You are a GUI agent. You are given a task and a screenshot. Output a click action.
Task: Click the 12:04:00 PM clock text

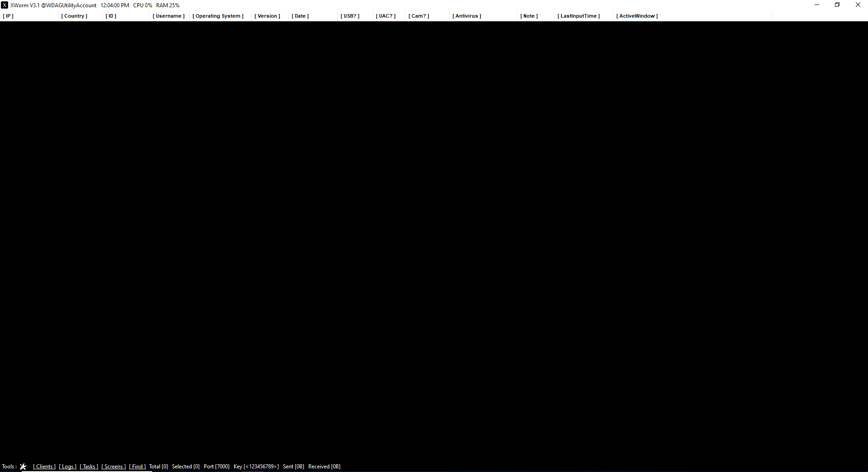click(x=115, y=5)
